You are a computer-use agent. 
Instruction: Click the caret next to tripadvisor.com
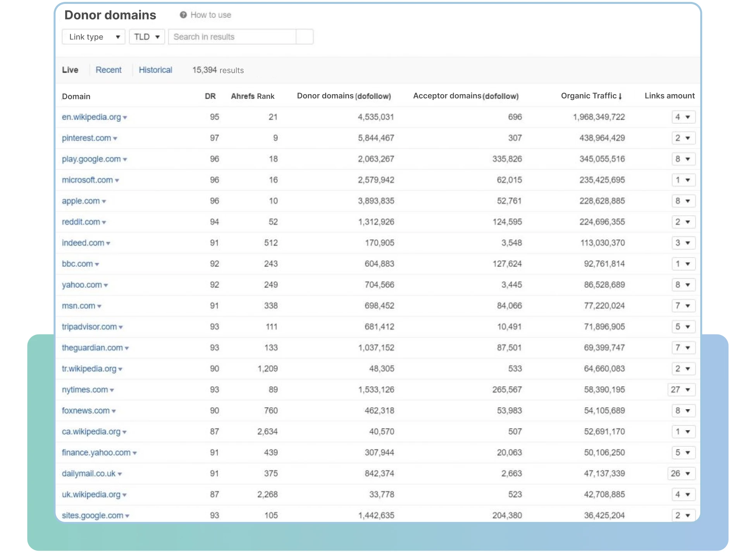[121, 327]
